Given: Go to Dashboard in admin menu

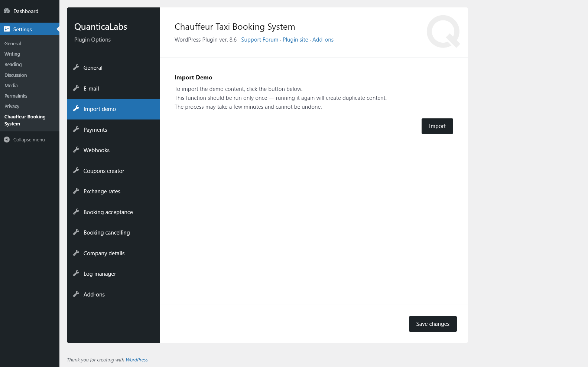Looking at the screenshot, I should 30,11.
